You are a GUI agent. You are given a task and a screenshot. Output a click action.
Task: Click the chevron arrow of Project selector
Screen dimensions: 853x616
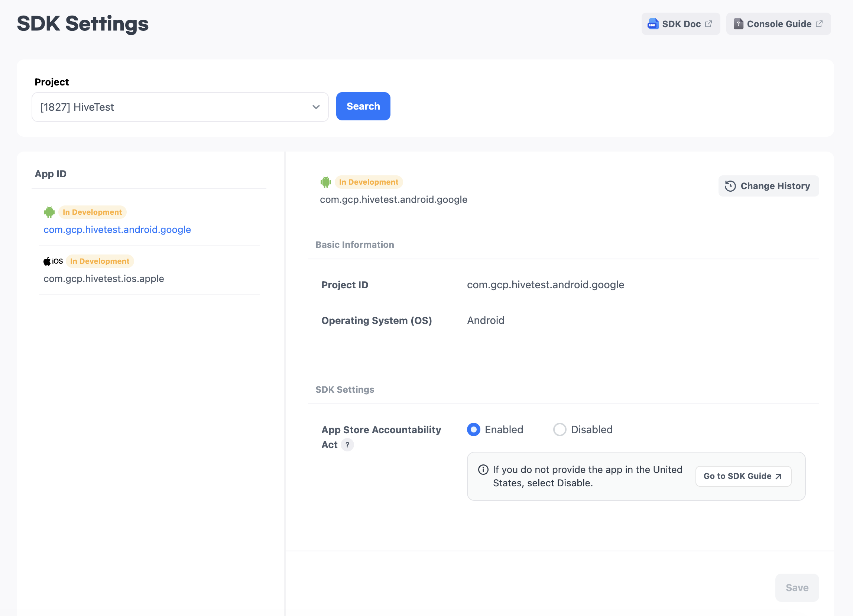click(x=316, y=107)
